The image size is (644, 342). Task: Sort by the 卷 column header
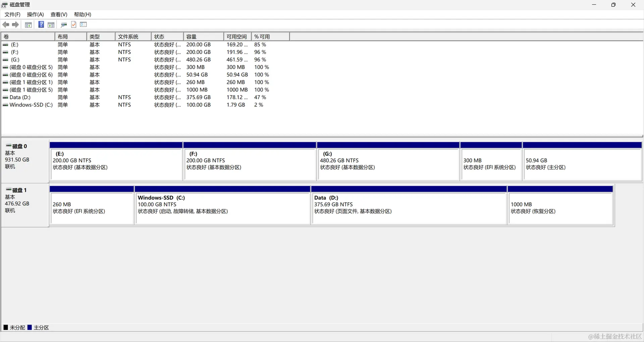click(x=28, y=37)
